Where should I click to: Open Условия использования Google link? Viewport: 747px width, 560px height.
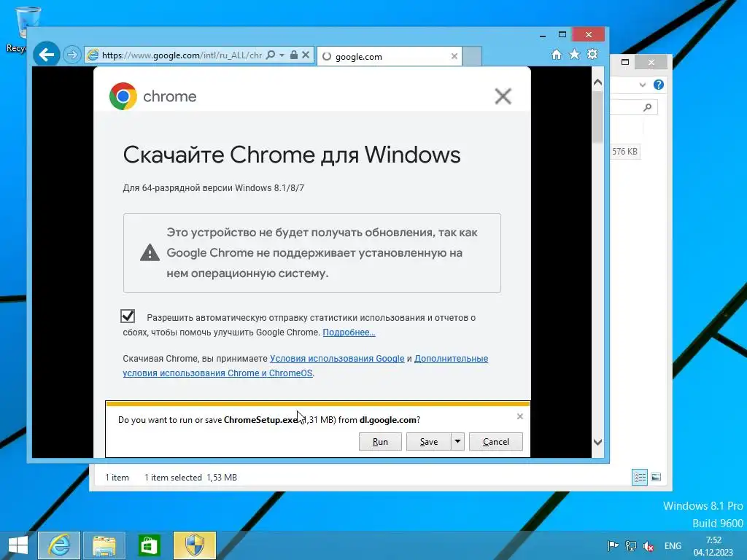point(337,359)
